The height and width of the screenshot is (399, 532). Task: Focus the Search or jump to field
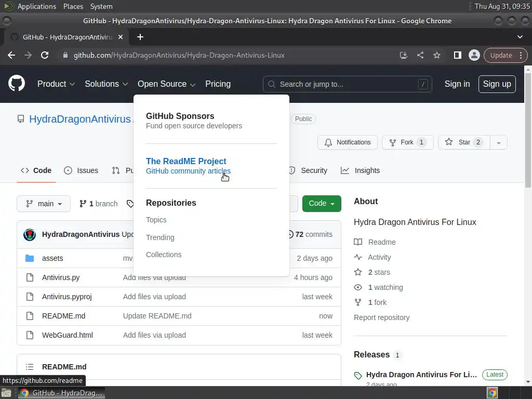(x=347, y=84)
